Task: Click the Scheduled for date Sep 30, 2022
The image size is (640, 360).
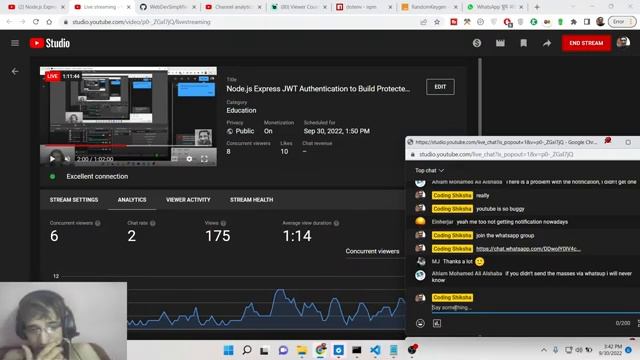Action: pyautogui.click(x=336, y=131)
